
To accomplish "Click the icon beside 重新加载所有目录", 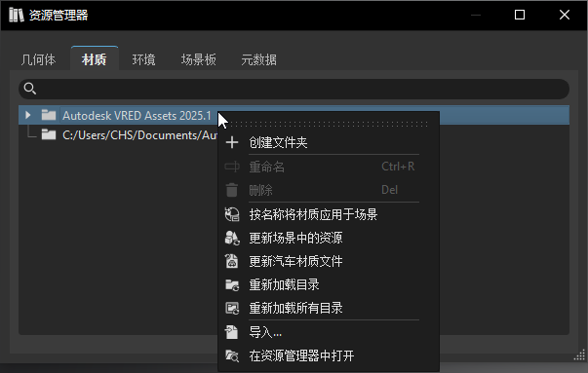I will pyautogui.click(x=232, y=308).
